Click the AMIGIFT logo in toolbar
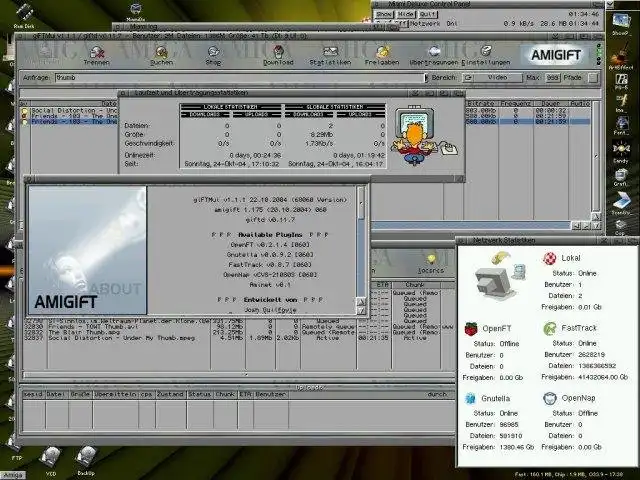The height and width of the screenshot is (480, 640). pyautogui.click(x=556, y=55)
